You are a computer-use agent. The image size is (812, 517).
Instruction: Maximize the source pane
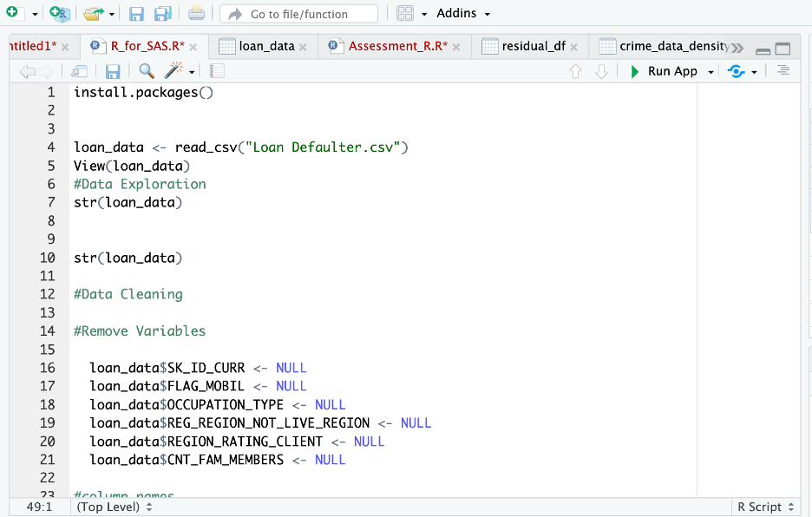(783, 49)
